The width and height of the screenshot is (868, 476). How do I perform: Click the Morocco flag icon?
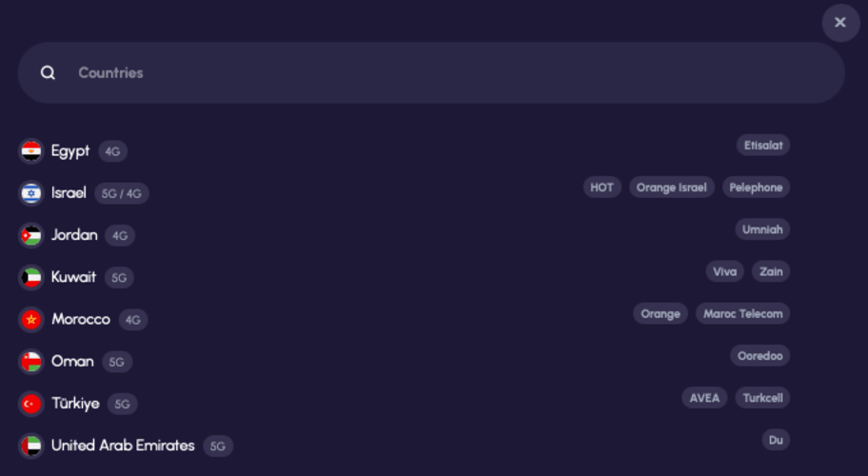[31, 319]
